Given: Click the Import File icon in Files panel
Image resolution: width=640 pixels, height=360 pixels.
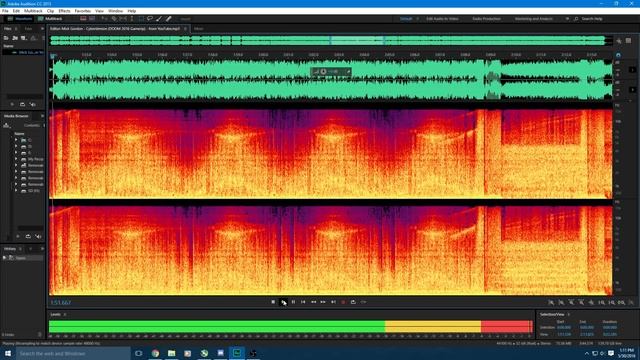Looking at the screenshot, I should (15, 38).
